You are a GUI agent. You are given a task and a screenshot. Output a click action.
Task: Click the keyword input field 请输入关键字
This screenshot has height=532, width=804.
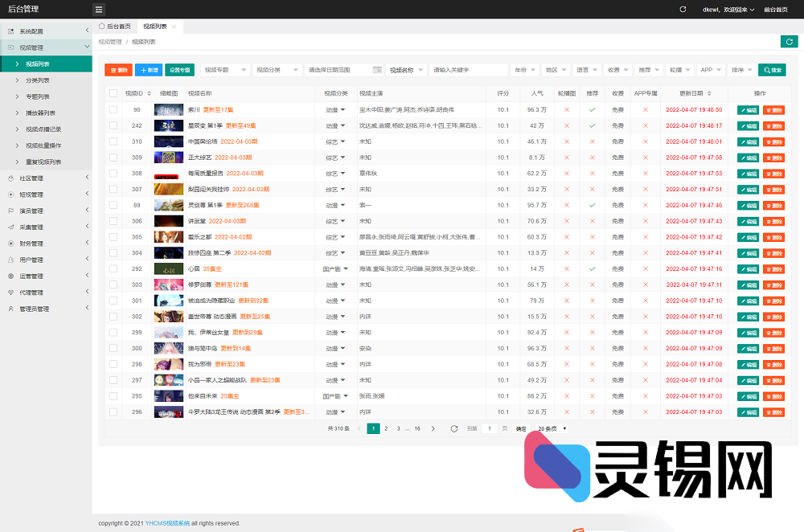click(x=468, y=70)
